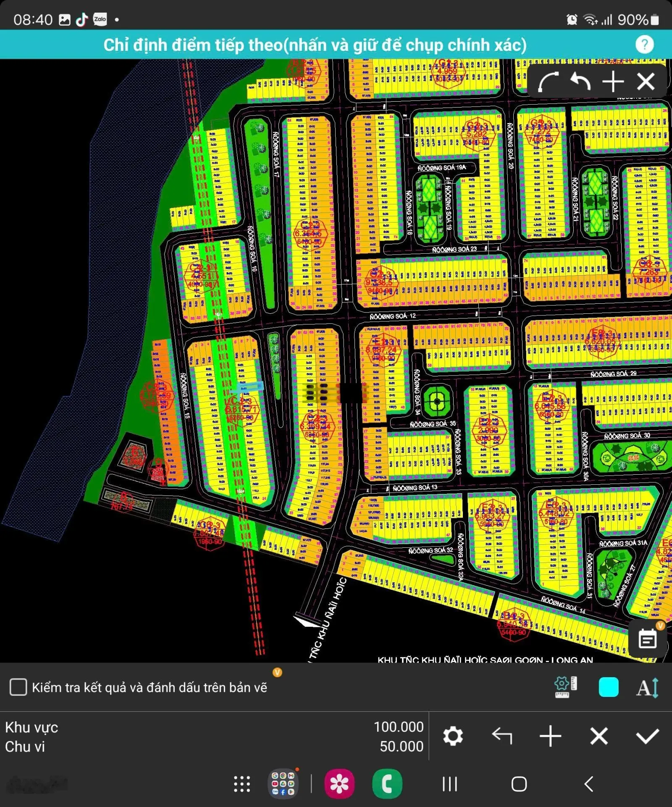672x807 pixels.
Task: Undo last point in floating toolbar
Action: (x=580, y=81)
